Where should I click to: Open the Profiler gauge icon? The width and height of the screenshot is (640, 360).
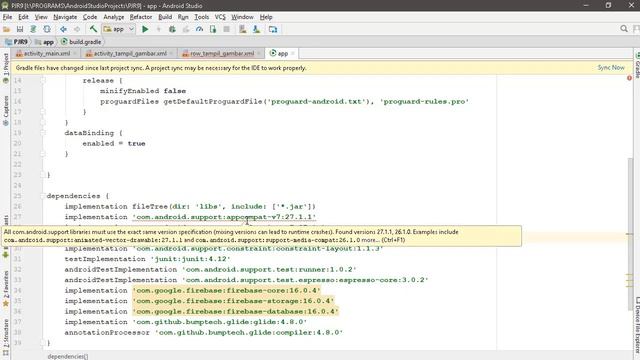(199, 29)
